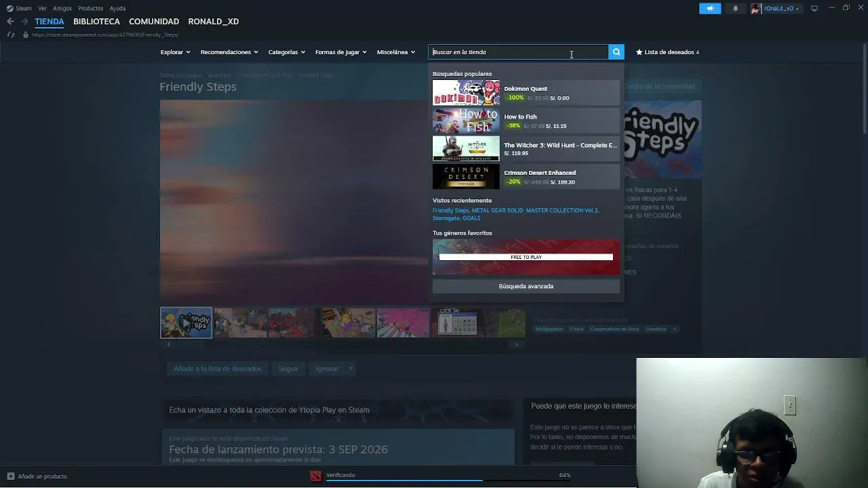Select How to Fish search suggestion

(x=526, y=121)
